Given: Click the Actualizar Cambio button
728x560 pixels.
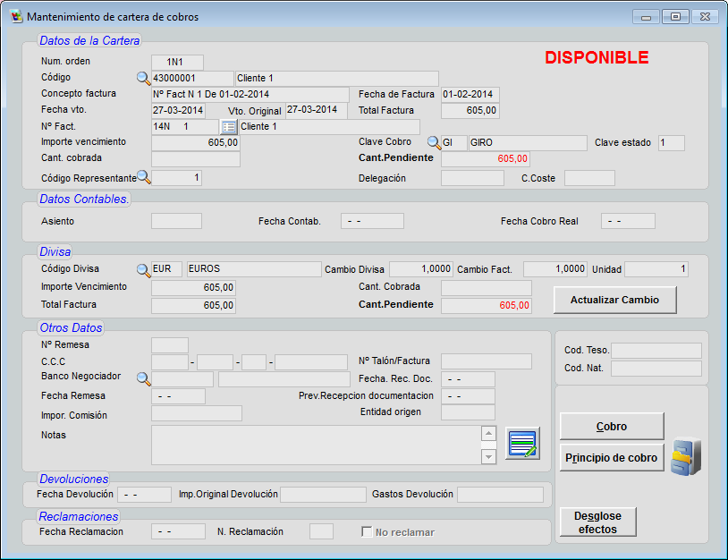Looking at the screenshot, I should click(614, 300).
